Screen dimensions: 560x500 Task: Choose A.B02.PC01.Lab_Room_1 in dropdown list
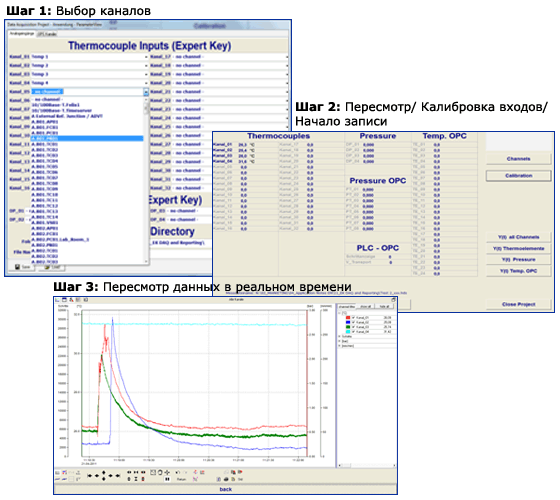tap(87, 240)
